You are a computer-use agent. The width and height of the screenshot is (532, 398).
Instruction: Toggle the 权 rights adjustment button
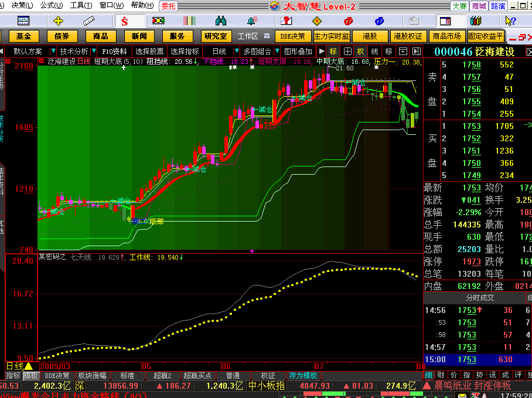pos(360,52)
